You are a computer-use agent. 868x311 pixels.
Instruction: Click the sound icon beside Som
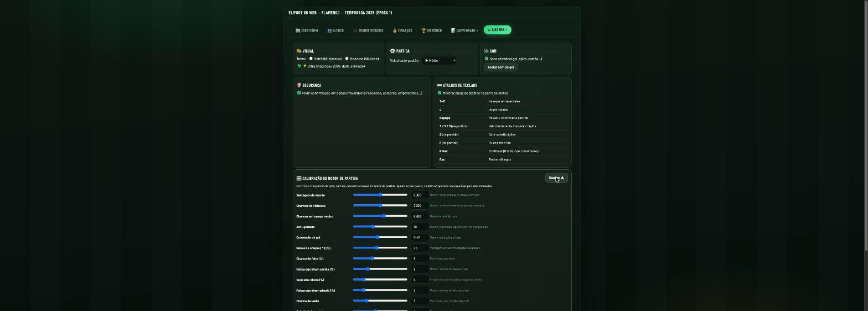tap(486, 51)
